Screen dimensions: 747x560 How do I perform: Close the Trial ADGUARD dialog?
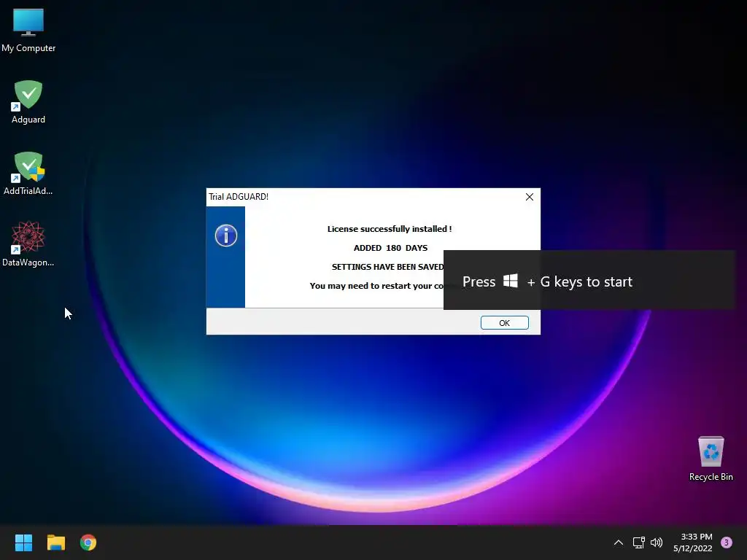tap(530, 197)
